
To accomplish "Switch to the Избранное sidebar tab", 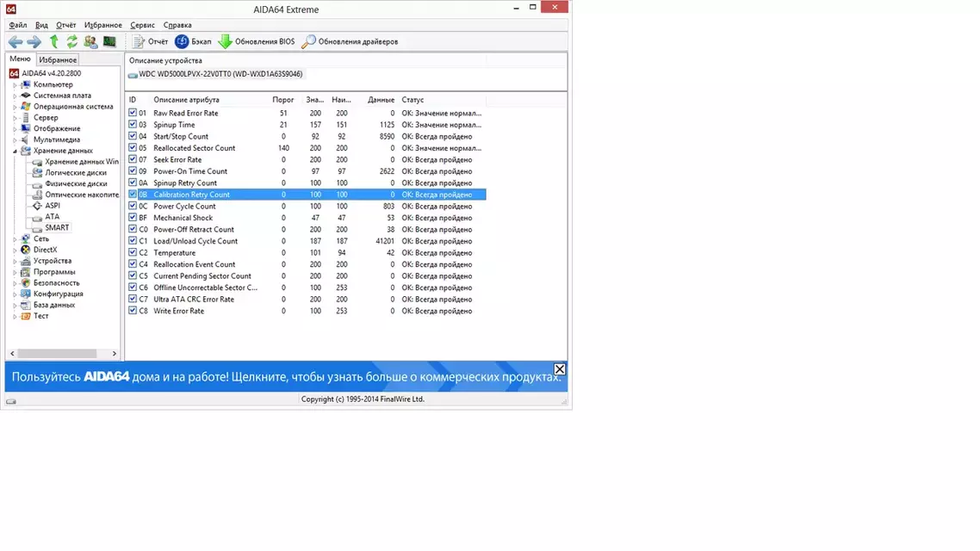I will click(58, 60).
